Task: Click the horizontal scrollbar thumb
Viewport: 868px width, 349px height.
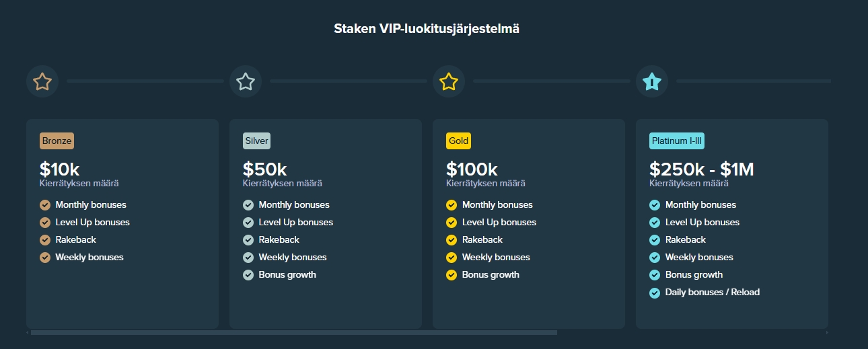Action: (294, 332)
